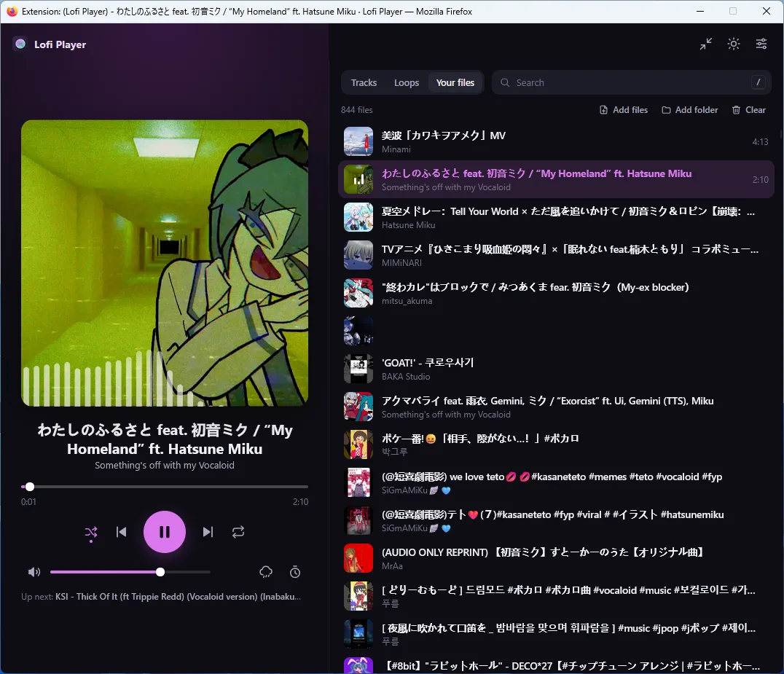784x674 pixels.
Task: Play the Exorcist ft. Ui, Gemini track
Action: point(556,407)
